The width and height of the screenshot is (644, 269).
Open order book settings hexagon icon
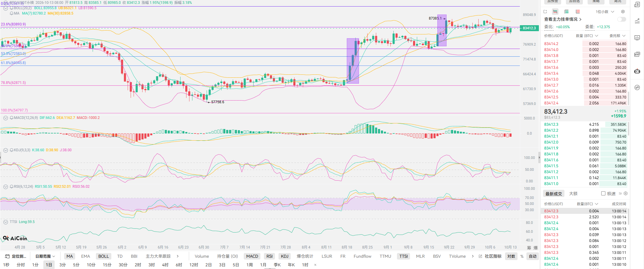point(623,12)
